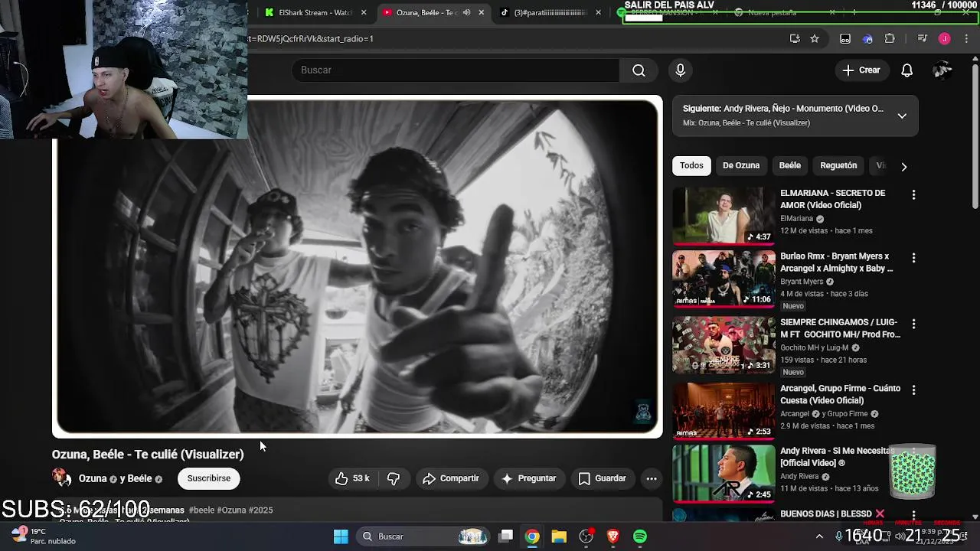Image resolution: width=980 pixels, height=551 pixels.
Task: Close the ElShark Stream tab
Action: 364,12
